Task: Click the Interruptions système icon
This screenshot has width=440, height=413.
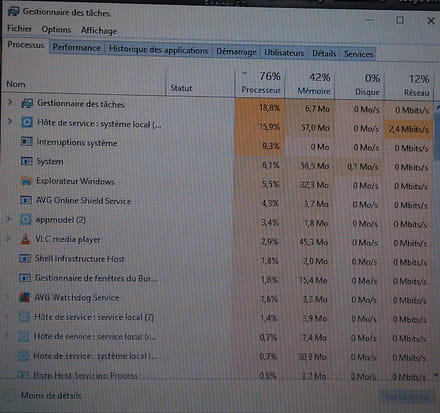Action: point(26,142)
